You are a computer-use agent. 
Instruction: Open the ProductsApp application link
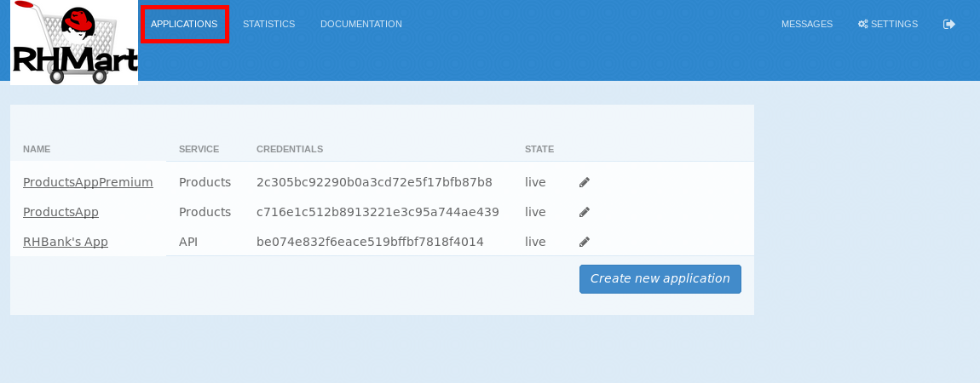(x=61, y=212)
